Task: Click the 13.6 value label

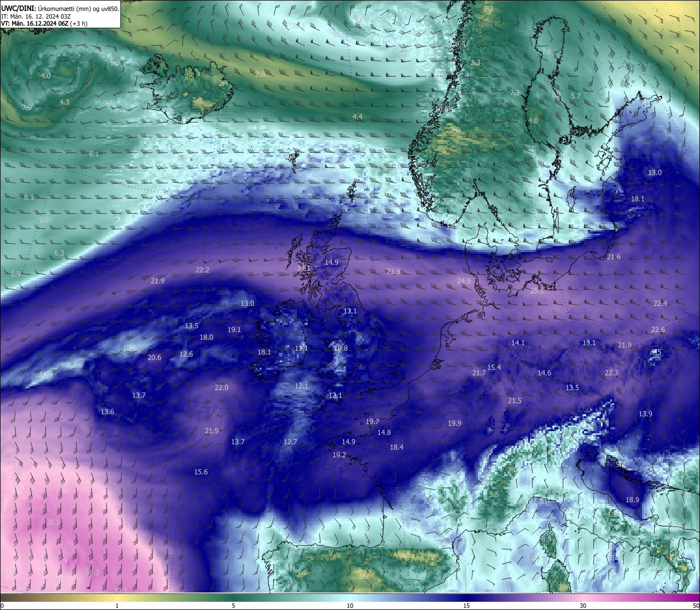Action: pos(107,411)
